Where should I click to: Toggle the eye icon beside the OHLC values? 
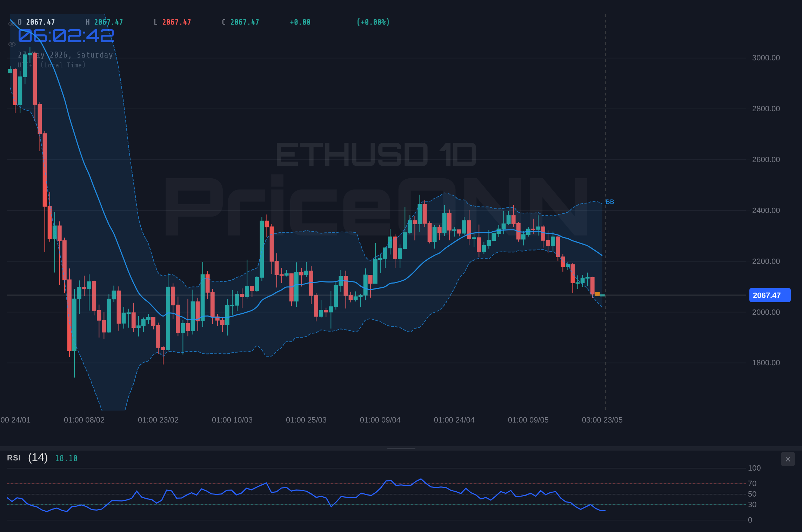12,24
